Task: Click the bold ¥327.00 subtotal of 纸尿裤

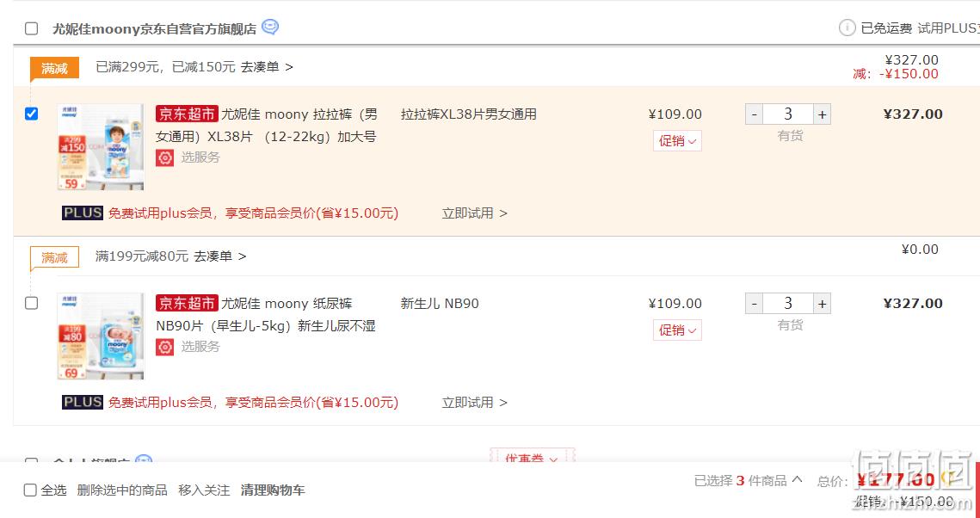Action: click(x=913, y=303)
